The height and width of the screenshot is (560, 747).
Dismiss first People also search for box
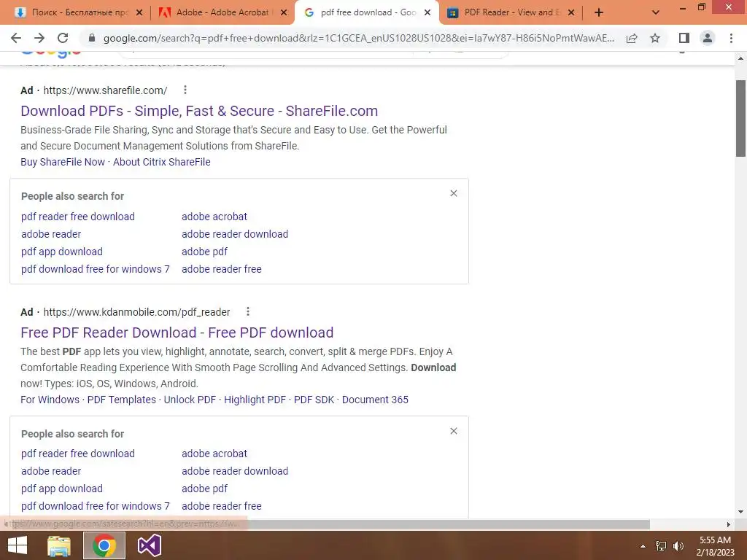point(454,193)
